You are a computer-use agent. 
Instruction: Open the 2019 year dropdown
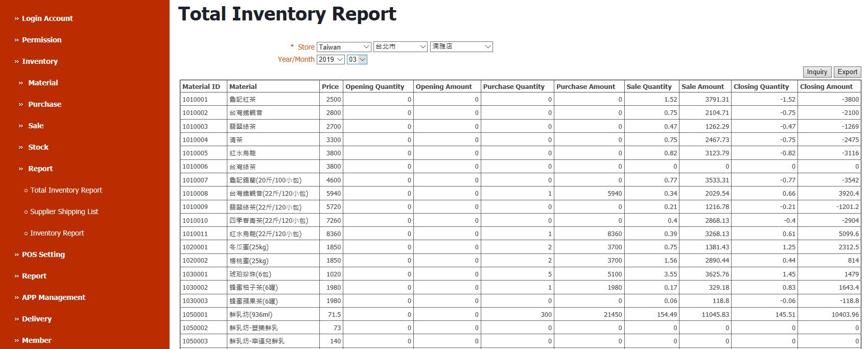click(x=331, y=59)
